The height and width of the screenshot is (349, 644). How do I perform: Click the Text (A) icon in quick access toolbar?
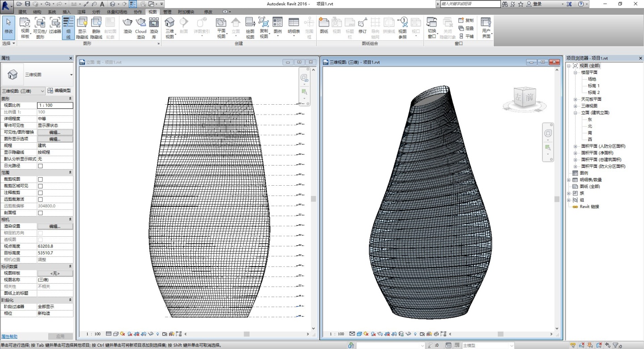(x=102, y=4)
